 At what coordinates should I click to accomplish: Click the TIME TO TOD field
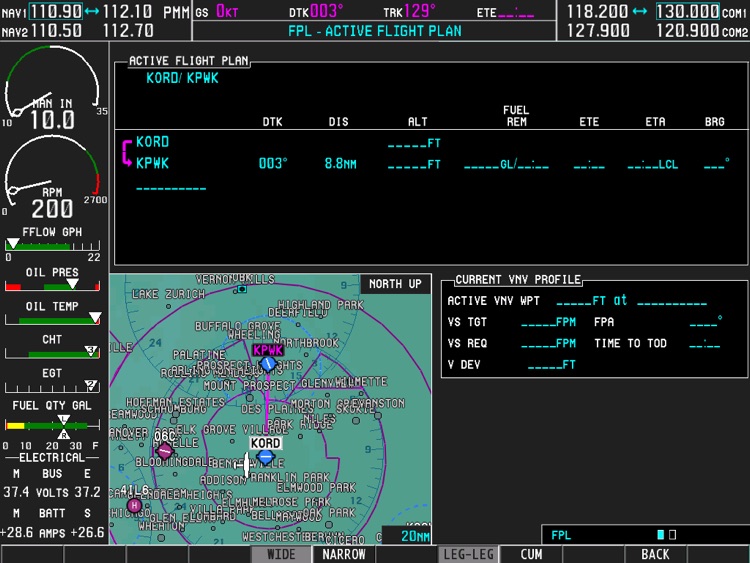(705, 343)
